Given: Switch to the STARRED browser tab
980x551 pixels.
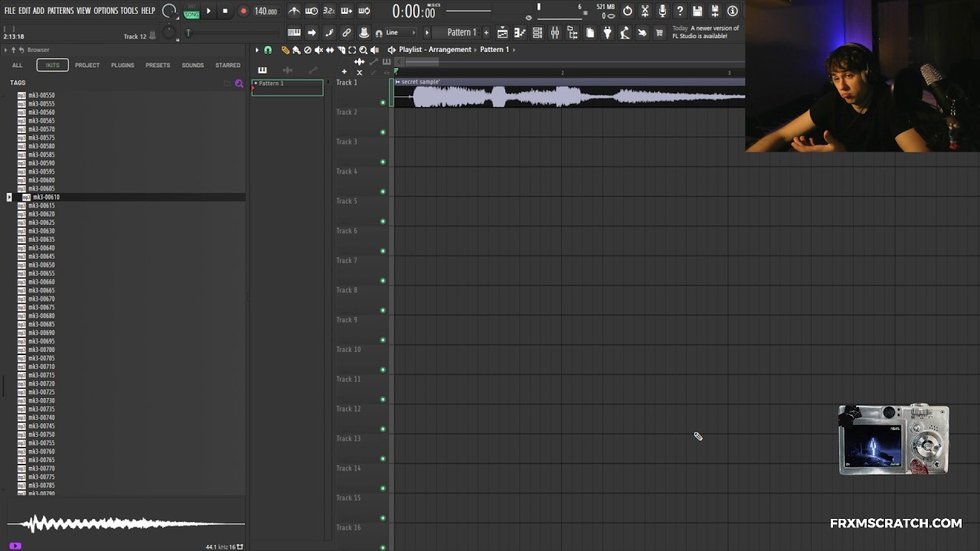Looking at the screenshot, I should (x=227, y=65).
